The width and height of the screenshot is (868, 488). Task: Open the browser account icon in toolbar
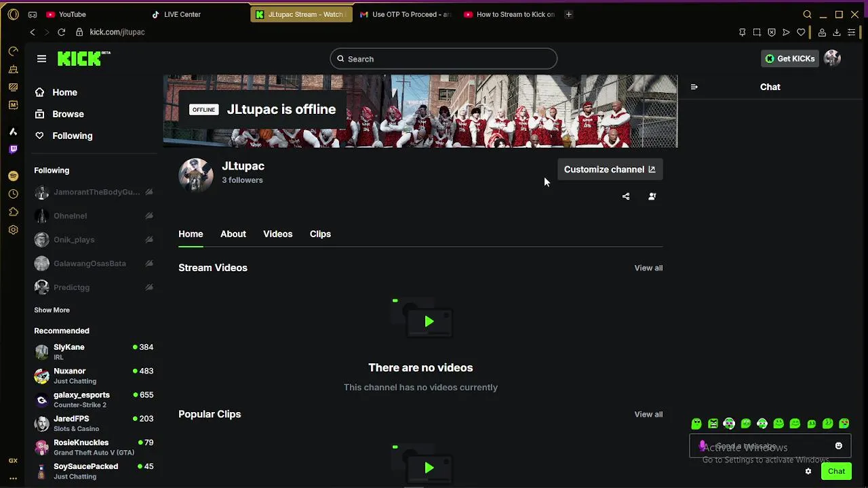822,33
